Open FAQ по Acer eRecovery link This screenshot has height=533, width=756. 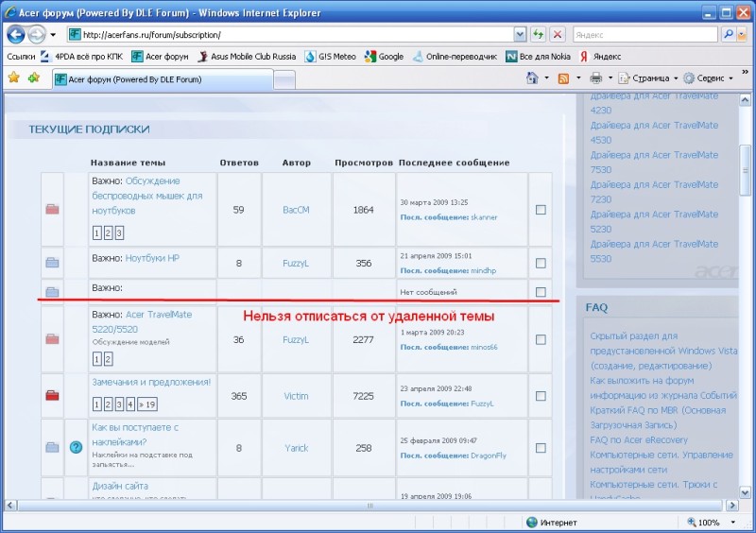[639, 439]
